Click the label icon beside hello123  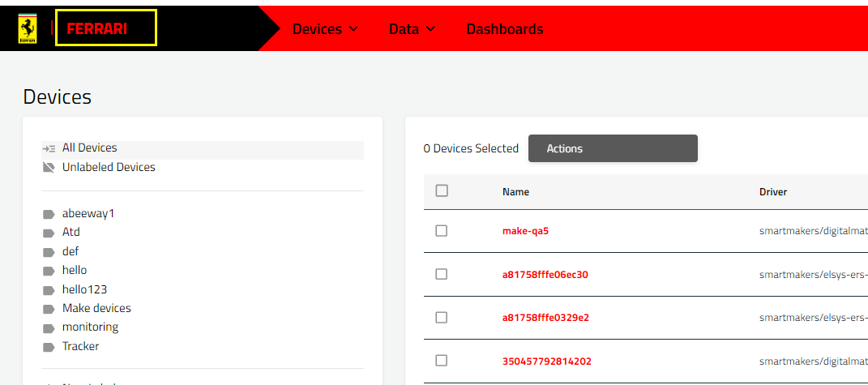49,290
